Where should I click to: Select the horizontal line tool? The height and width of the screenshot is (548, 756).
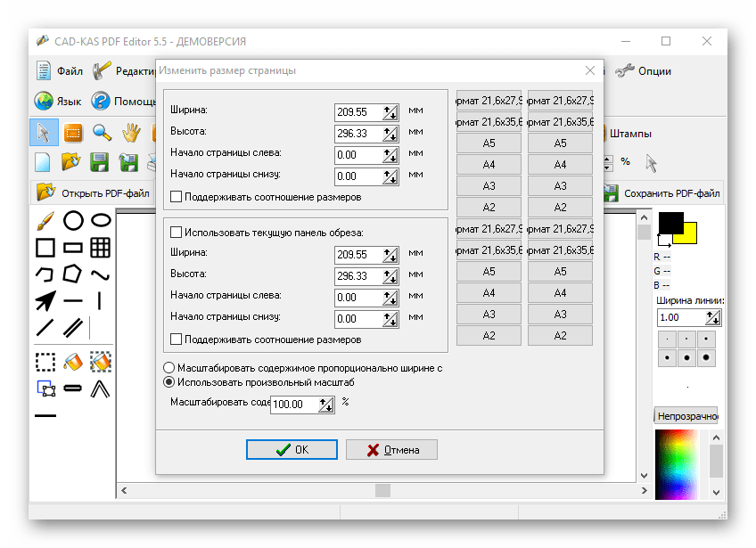(73, 301)
